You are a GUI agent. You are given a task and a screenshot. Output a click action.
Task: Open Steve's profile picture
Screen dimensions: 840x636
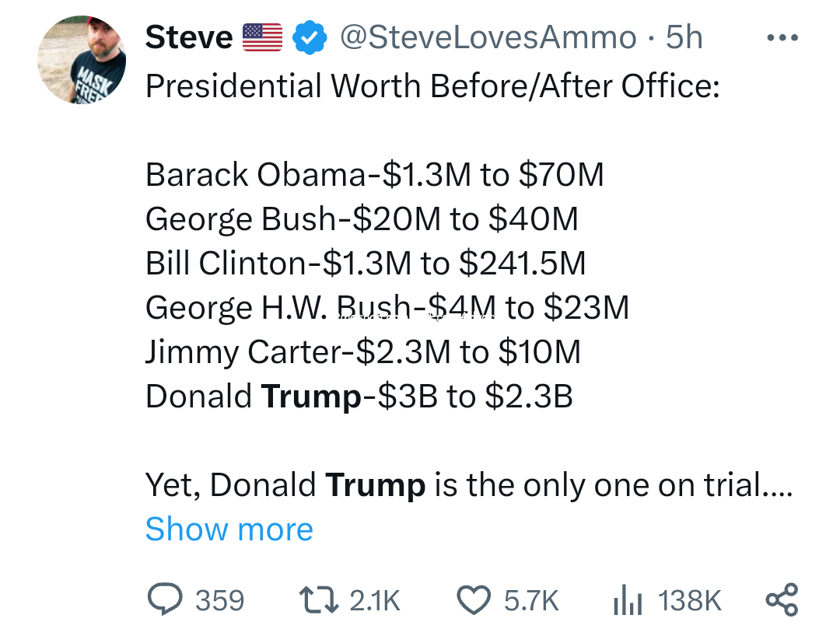[x=82, y=60]
